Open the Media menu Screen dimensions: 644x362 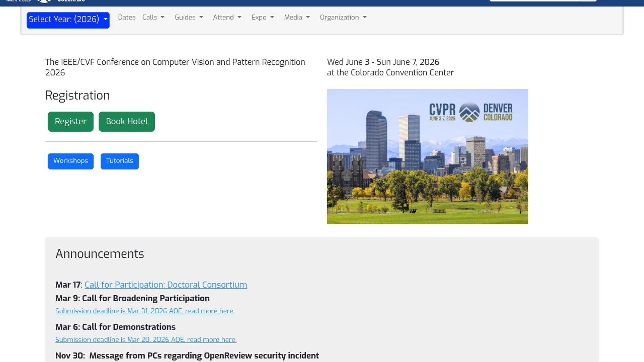(x=297, y=17)
